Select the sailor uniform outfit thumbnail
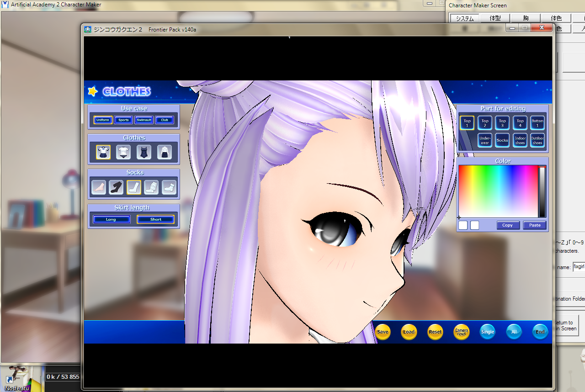This screenshot has width=585, height=392. (x=103, y=152)
